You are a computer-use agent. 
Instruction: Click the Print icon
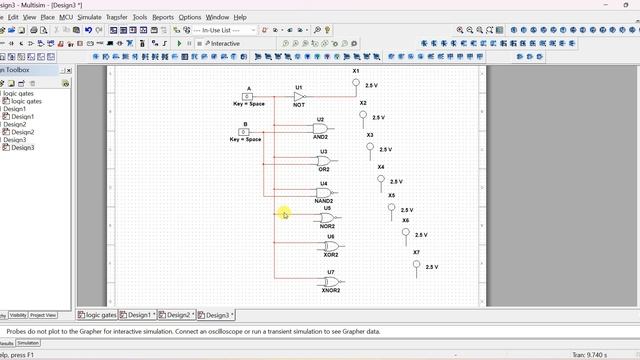[x=34, y=30]
